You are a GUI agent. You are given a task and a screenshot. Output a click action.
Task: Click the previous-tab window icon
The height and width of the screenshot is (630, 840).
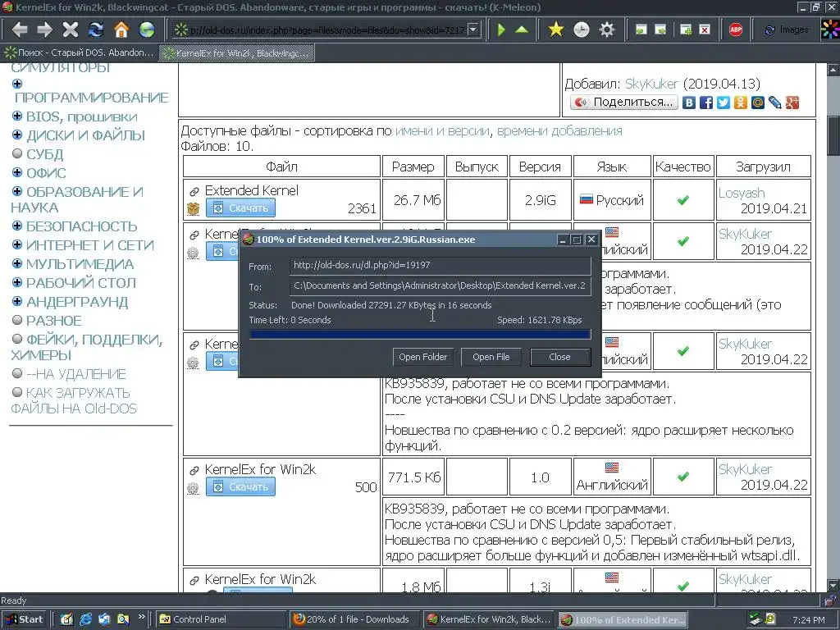click(x=641, y=30)
